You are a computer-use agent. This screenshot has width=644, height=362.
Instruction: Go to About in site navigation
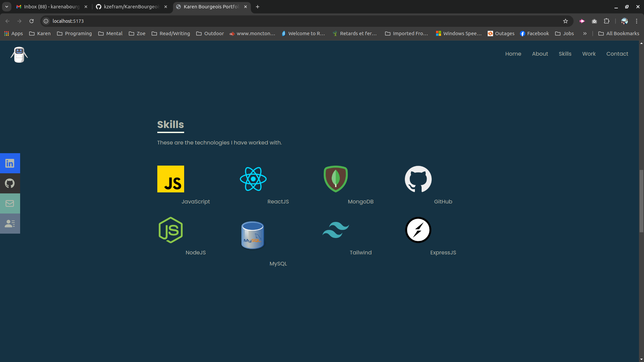tap(540, 54)
